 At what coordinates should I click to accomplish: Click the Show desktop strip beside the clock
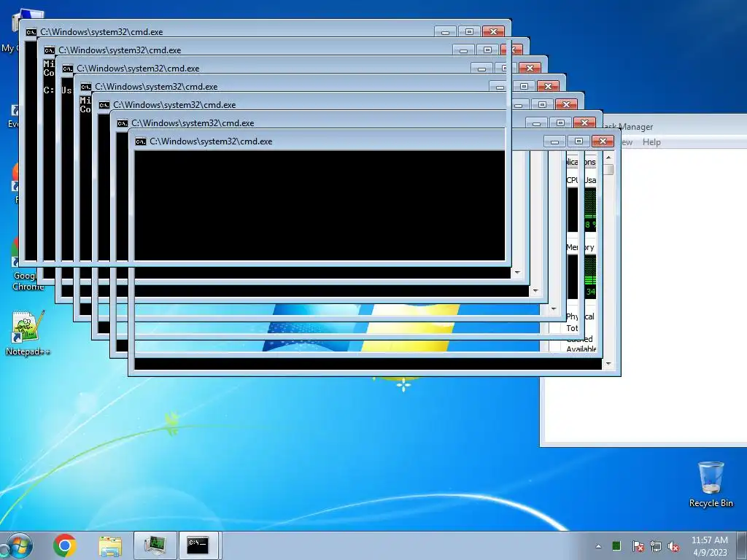743,545
